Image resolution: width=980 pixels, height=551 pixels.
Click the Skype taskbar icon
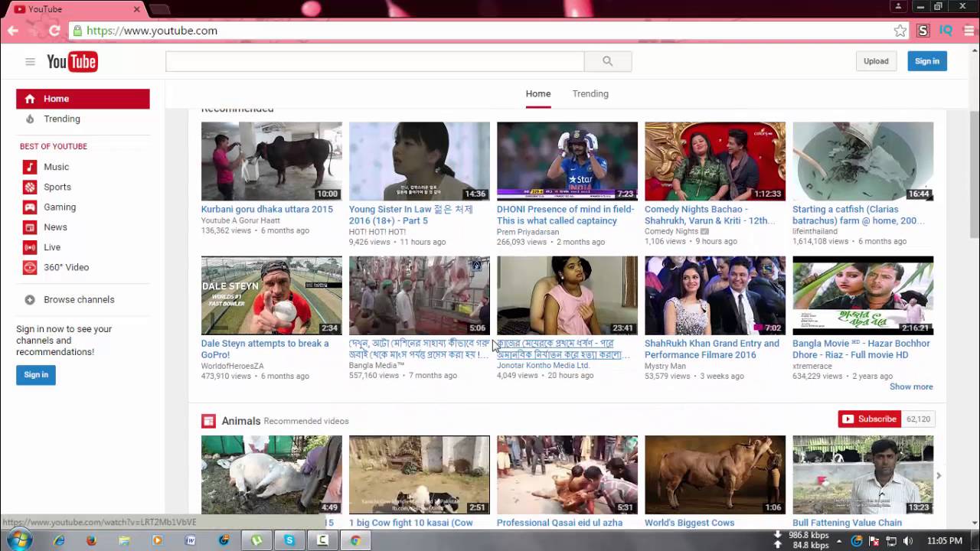(x=289, y=540)
